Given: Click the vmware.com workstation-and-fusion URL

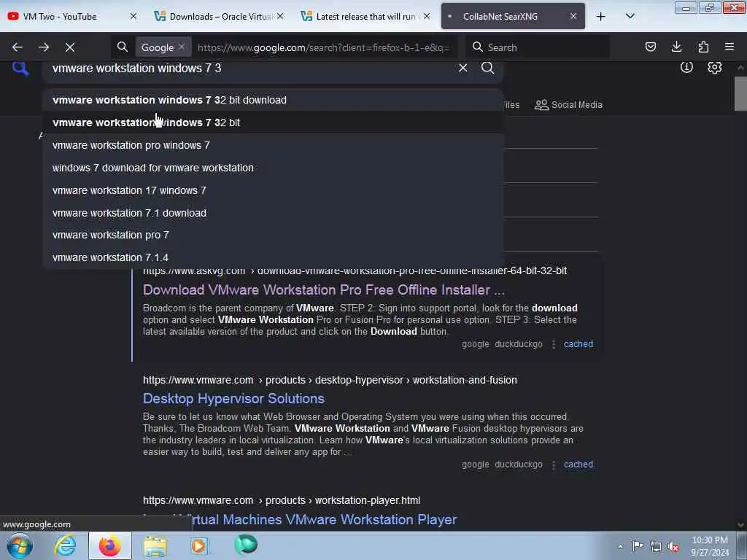Looking at the screenshot, I should [330, 380].
